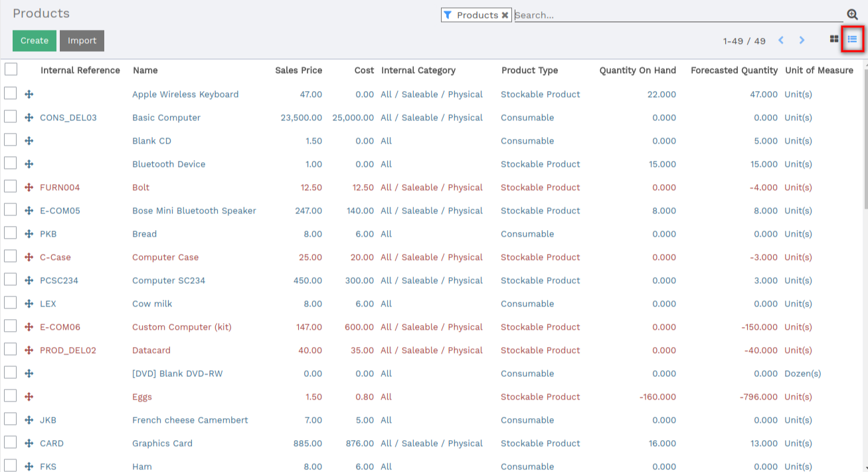Sort by Quantity On Hand header
This screenshot has width=868, height=472.
[638, 70]
